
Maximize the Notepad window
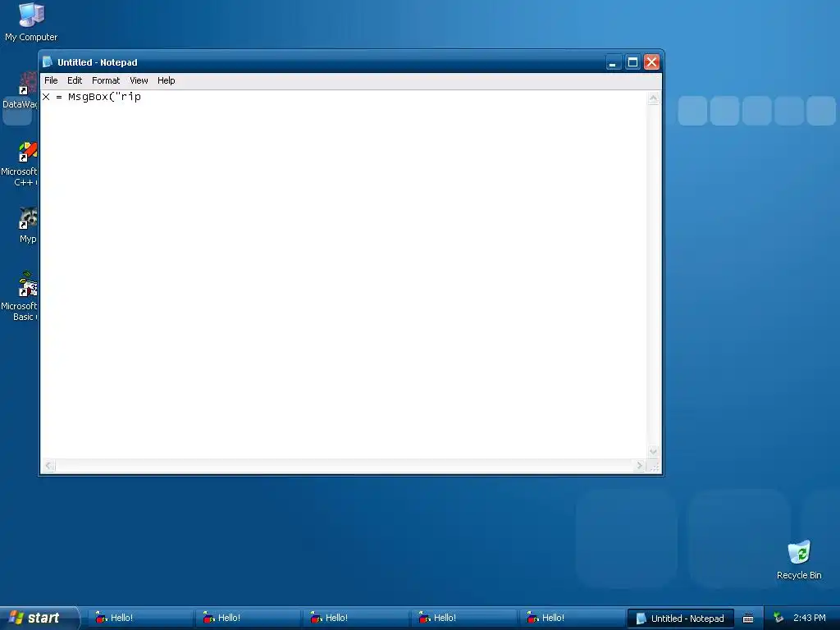(632, 62)
